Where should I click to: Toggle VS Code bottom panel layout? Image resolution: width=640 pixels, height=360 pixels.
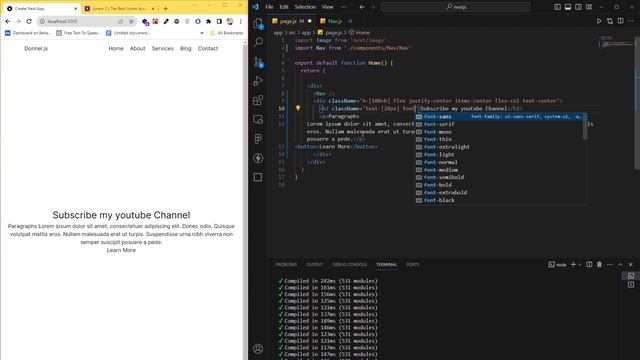[x=568, y=7]
